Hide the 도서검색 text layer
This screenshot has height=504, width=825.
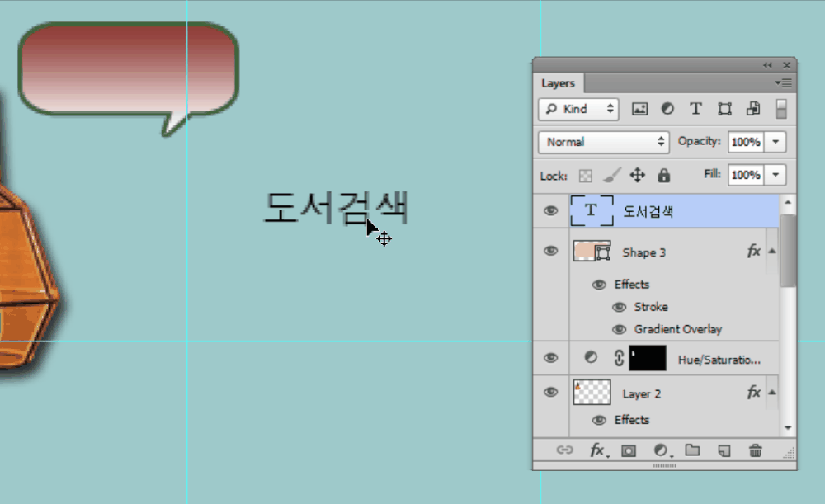pyautogui.click(x=551, y=211)
